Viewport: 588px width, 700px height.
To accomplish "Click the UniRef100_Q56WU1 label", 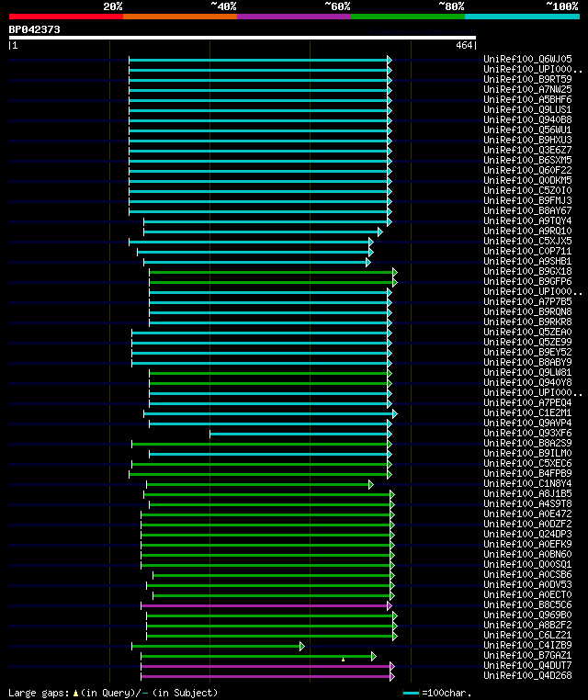I will pyautogui.click(x=527, y=130).
